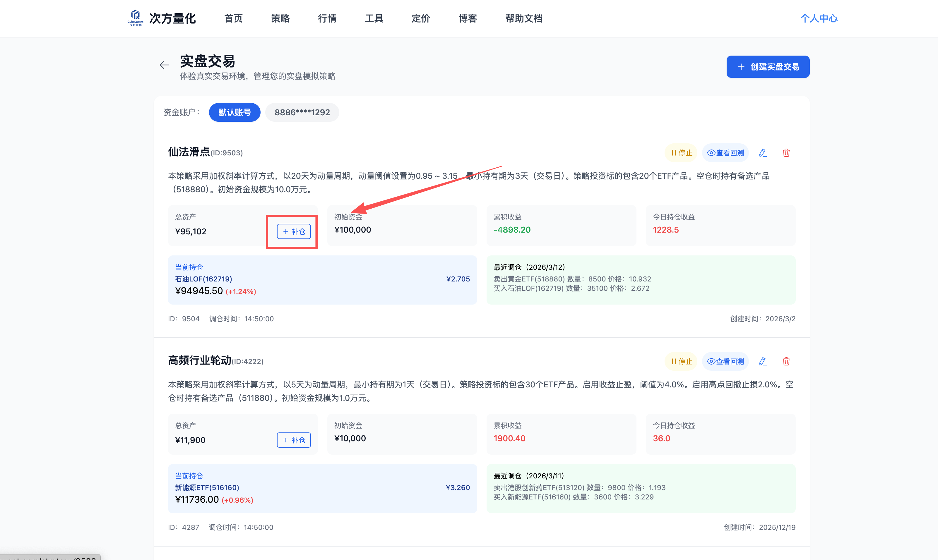The height and width of the screenshot is (560, 938).
Task: Stop the 仙法滑点 live strategy
Action: coord(681,153)
